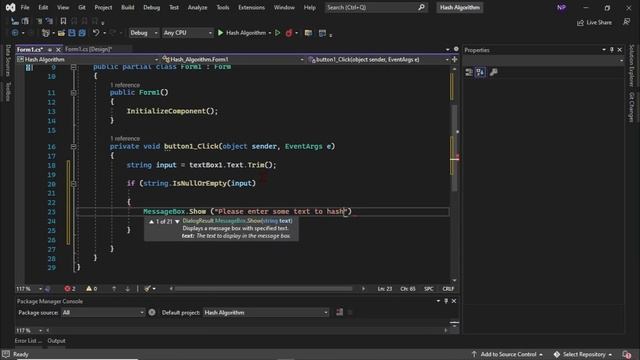Collapse the button1_Click method outline

(x=73, y=146)
